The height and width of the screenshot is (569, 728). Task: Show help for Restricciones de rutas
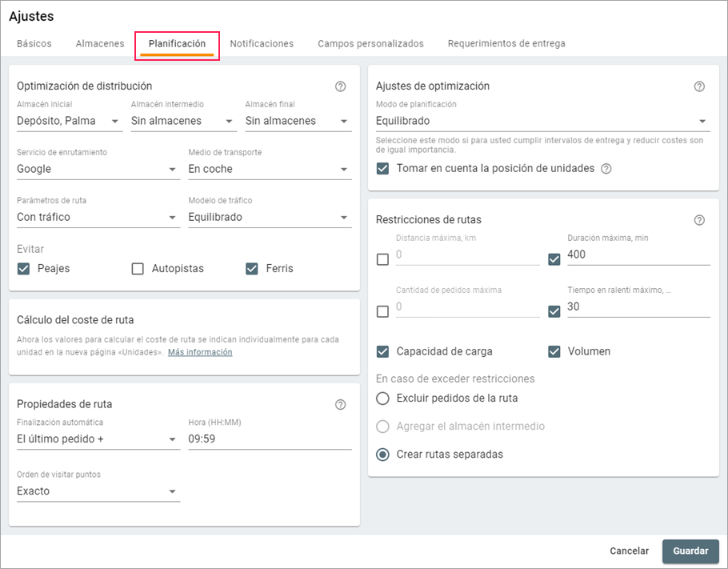click(x=700, y=220)
